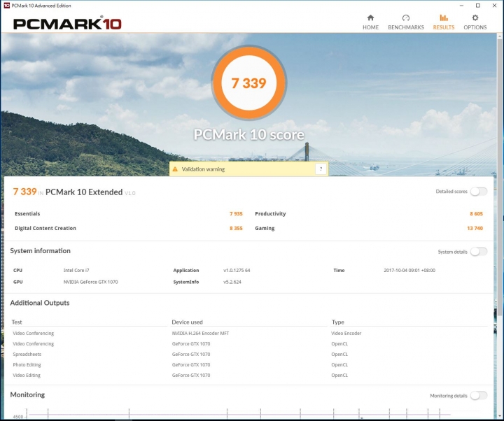504x421 pixels.
Task: Click the NVIDIA H.264 Encoder MFT entry
Action: pyautogui.click(x=200, y=334)
